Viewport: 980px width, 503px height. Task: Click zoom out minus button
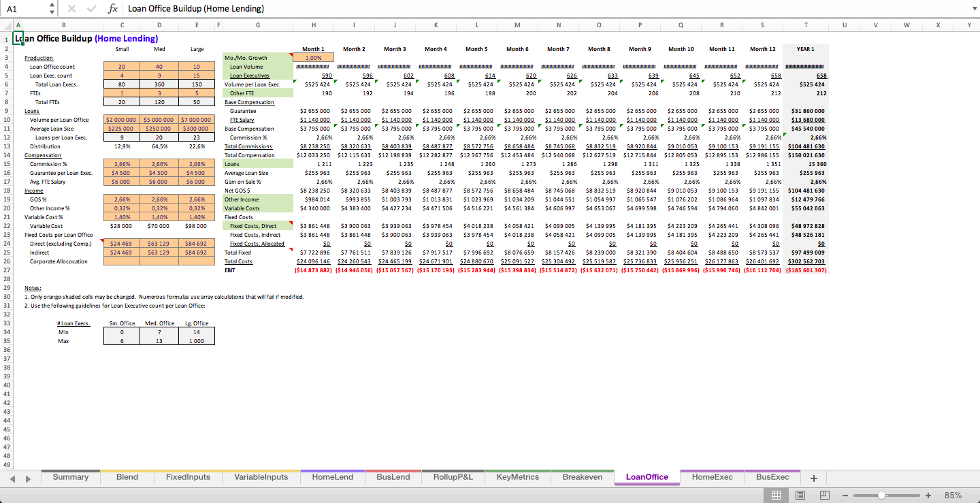pyautogui.click(x=846, y=495)
